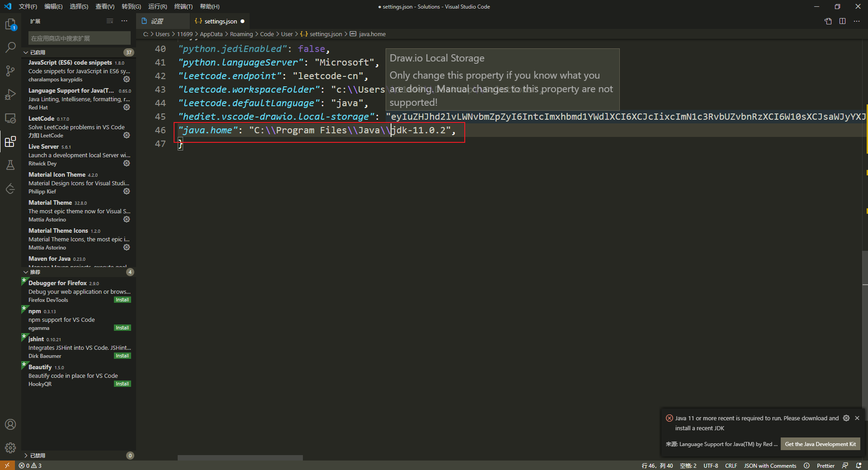Open the 帮助(H) menu

point(210,6)
